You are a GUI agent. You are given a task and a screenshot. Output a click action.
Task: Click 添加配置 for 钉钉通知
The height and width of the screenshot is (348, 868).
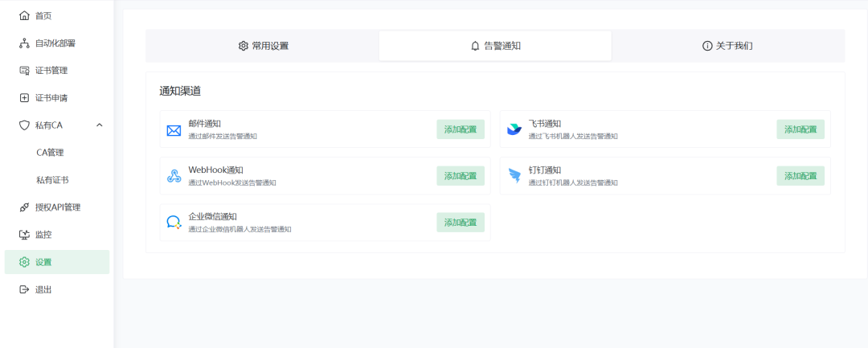(x=800, y=176)
